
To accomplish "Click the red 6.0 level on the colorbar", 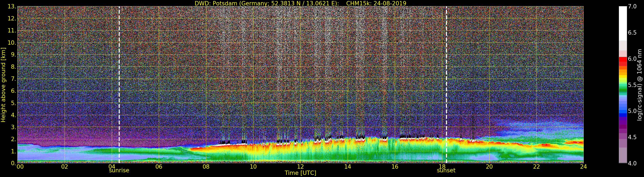I will 623,59.
